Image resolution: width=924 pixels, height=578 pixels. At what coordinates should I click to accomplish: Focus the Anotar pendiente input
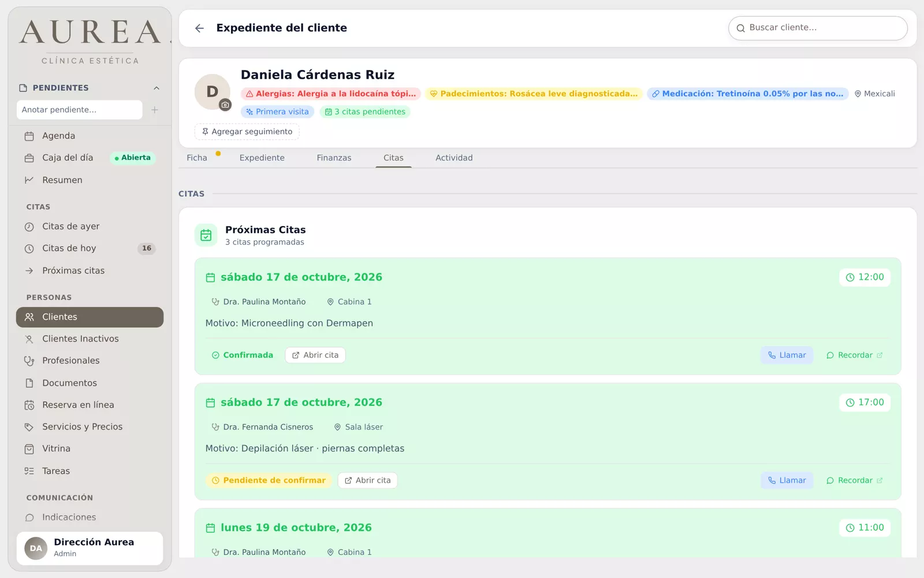(80, 110)
